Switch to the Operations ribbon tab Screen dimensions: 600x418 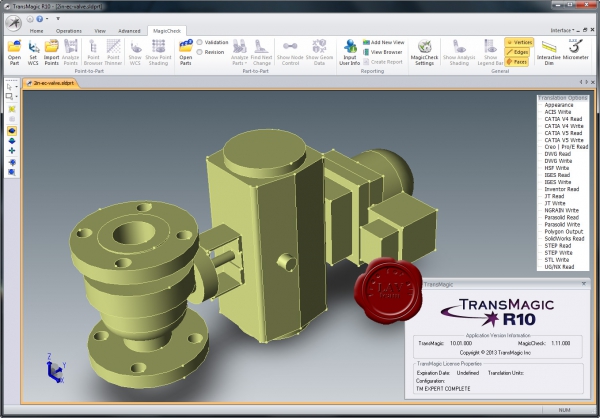coord(69,31)
